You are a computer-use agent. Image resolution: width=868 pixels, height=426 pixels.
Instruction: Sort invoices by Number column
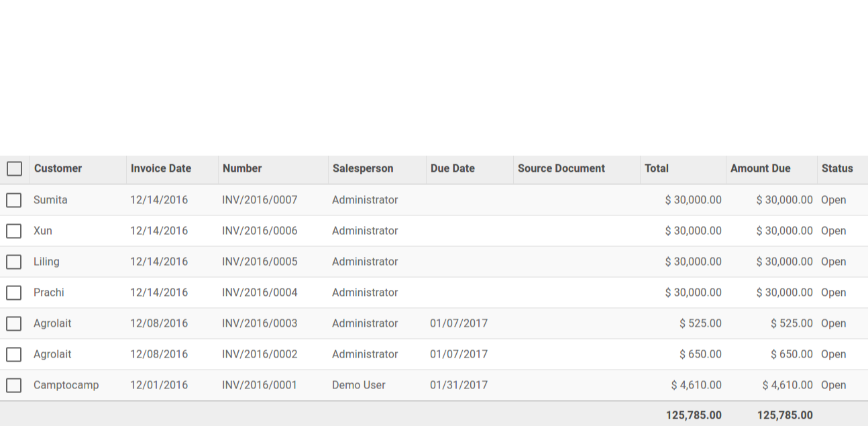click(242, 168)
